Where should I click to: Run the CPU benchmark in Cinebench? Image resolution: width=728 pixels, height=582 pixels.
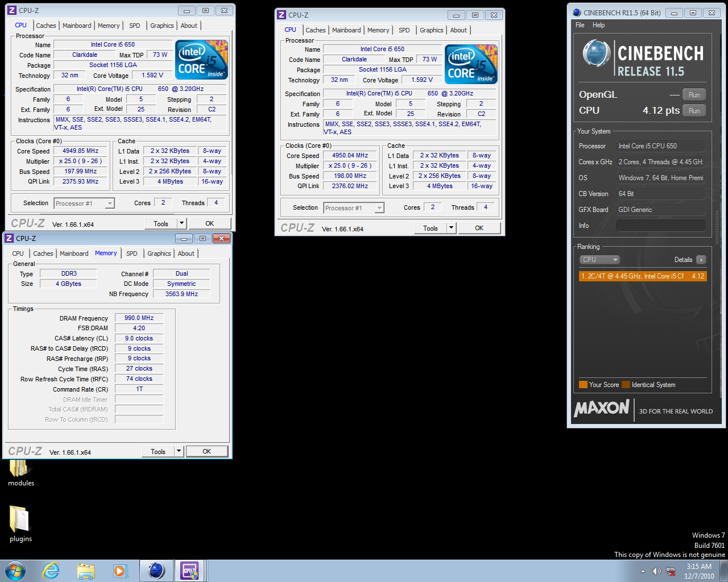point(694,111)
